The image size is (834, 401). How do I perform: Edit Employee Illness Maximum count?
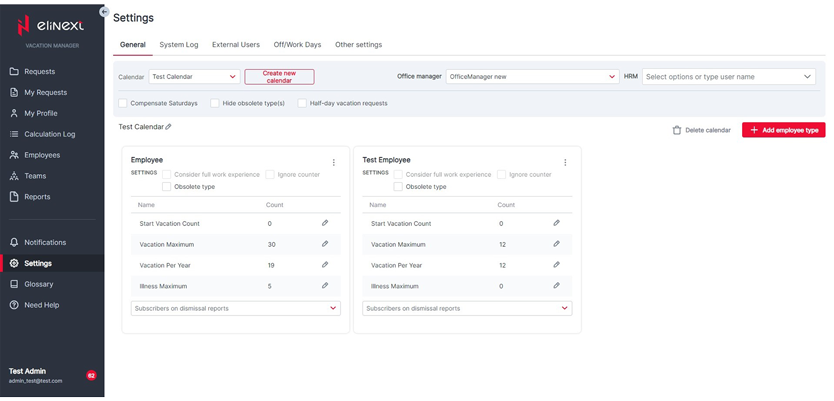(x=325, y=286)
